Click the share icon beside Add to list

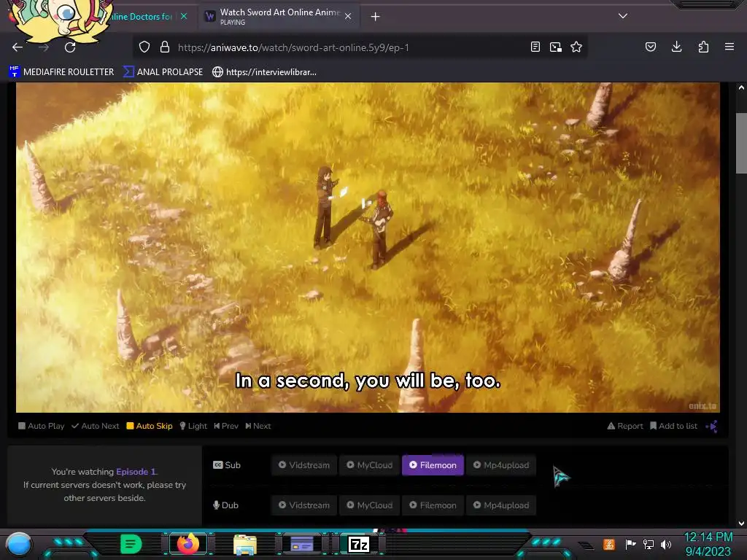pos(711,426)
